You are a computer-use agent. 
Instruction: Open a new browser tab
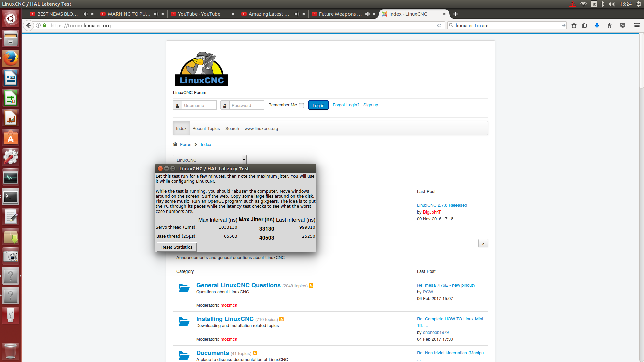coord(455,14)
